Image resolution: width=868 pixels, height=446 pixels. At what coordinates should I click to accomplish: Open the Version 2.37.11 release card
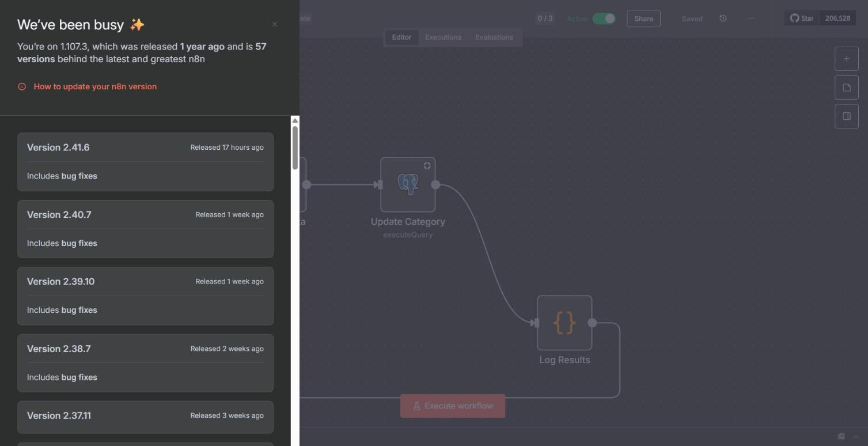[x=145, y=417]
